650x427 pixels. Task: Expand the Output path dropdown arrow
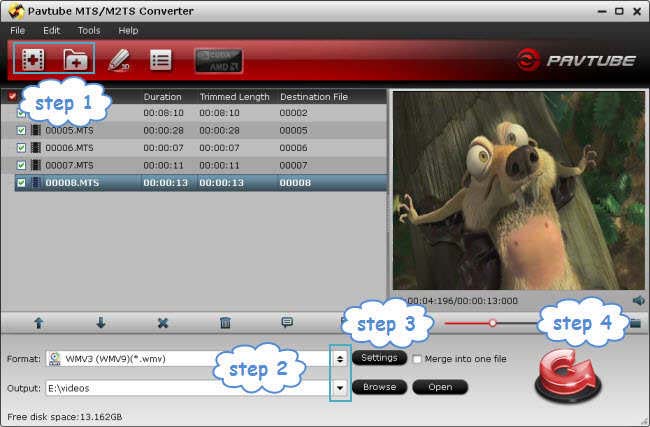pos(340,387)
